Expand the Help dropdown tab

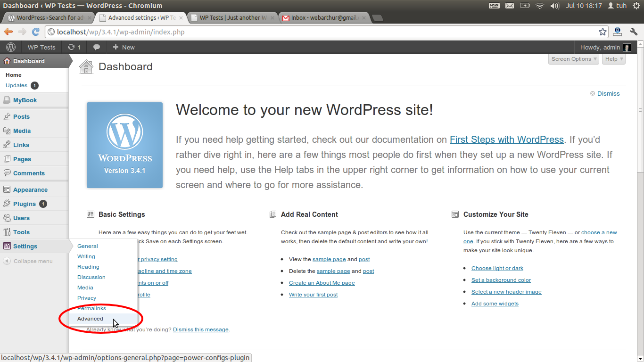click(614, 59)
